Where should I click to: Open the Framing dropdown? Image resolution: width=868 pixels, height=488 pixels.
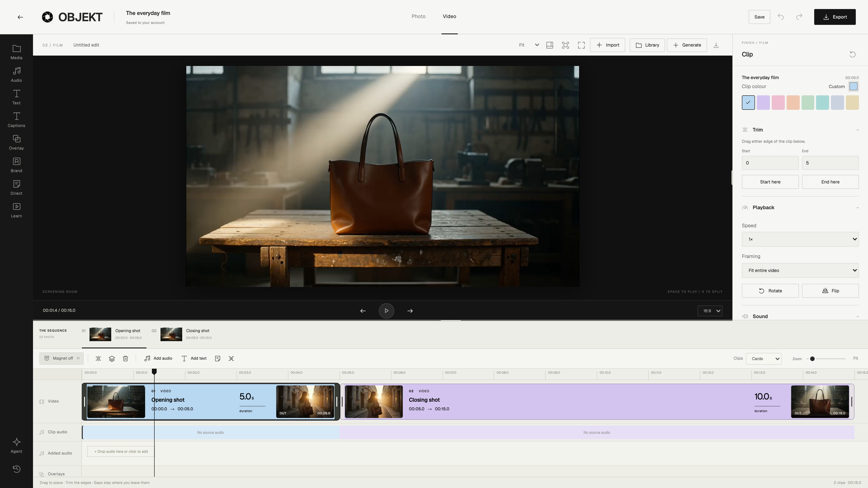pyautogui.click(x=800, y=270)
